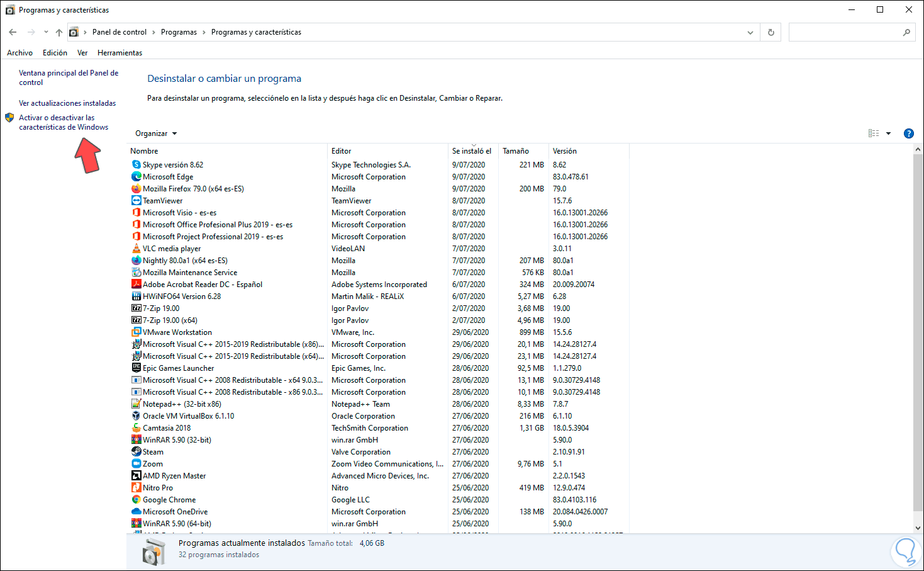The width and height of the screenshot is (924, 571).
Task: Click the VMware Workstation icon
Action: pyautogui.click(x=136, y=332)
